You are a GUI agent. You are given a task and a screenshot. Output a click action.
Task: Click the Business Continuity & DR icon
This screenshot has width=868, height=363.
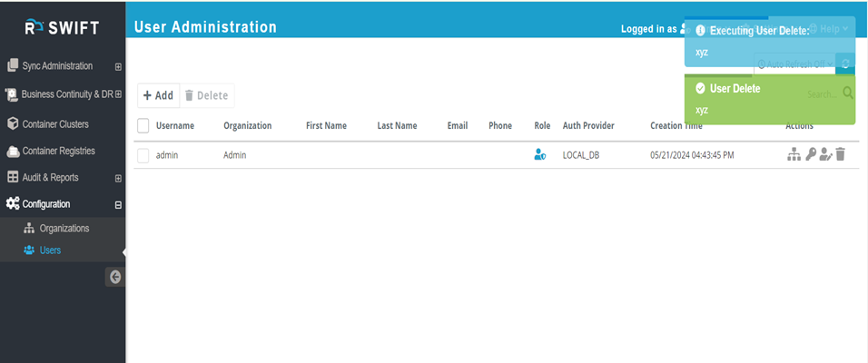12,94
